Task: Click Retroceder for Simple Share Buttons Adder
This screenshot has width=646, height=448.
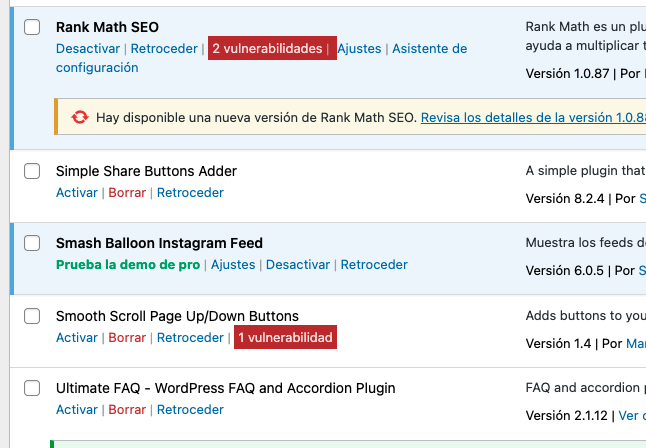Action: (x=190, y=192)
